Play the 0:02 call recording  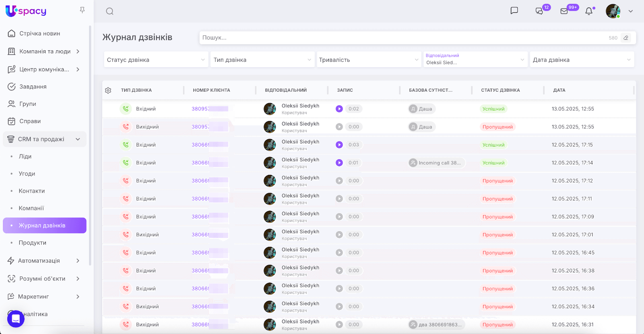339,109
